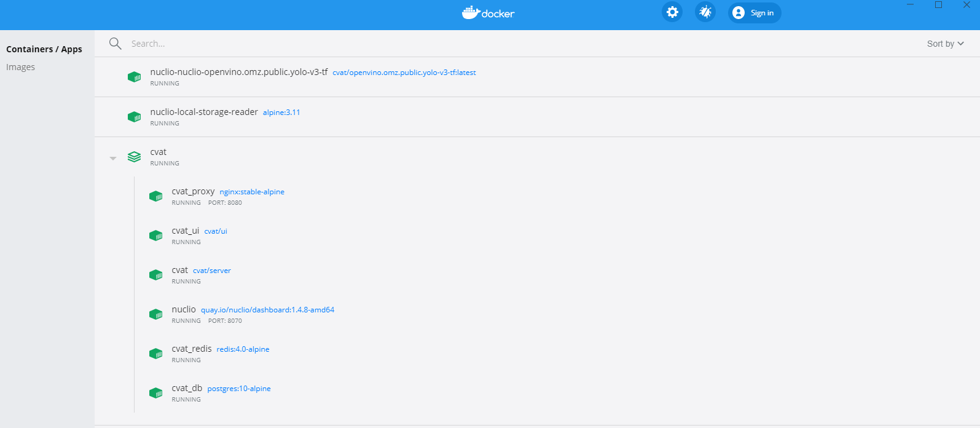Collapse the cvat application group

113,158
